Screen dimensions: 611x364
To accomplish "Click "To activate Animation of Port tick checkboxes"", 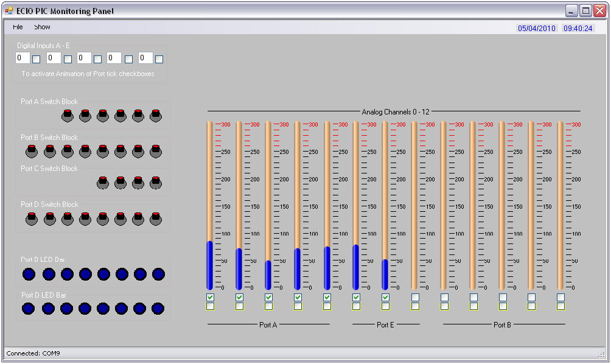I will pyautogui.click(x=88, y=74).
